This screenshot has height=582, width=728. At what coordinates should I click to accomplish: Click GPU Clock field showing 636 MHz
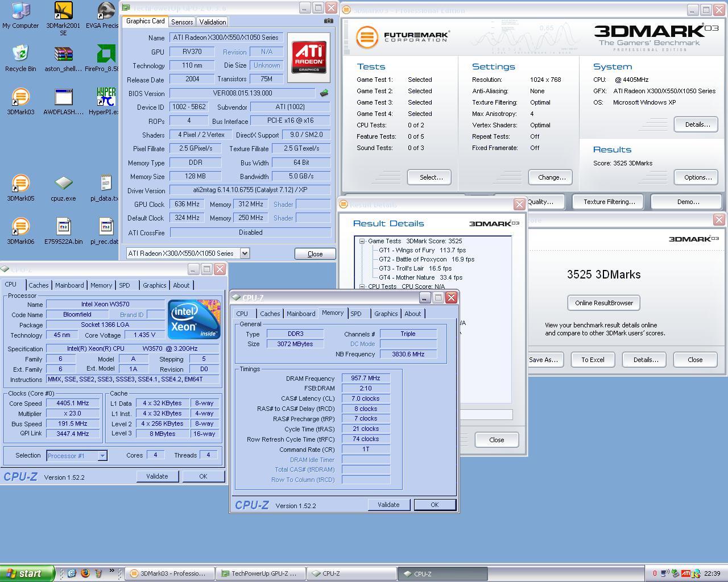pos(187,204)
